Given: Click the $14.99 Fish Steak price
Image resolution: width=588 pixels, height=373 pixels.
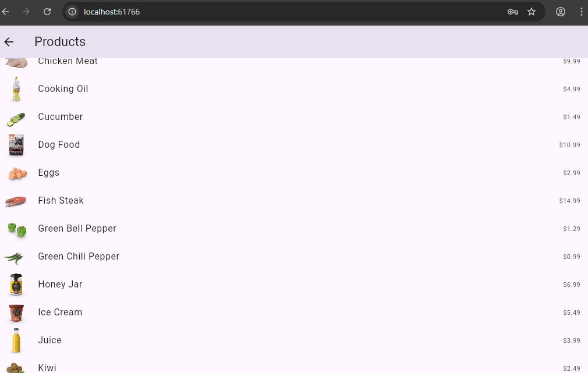Looking at the screenshot, I should point(569,201).
